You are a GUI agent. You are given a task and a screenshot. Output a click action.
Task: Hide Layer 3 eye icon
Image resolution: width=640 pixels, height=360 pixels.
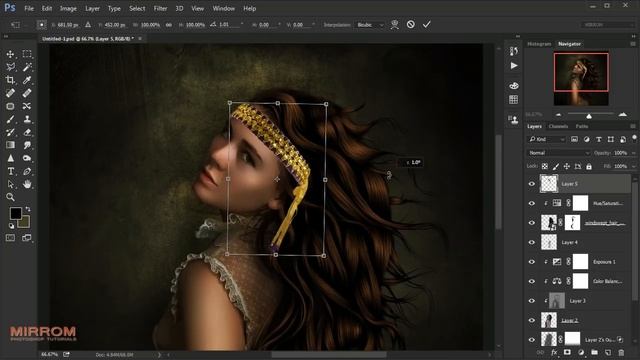pos(532,301)
